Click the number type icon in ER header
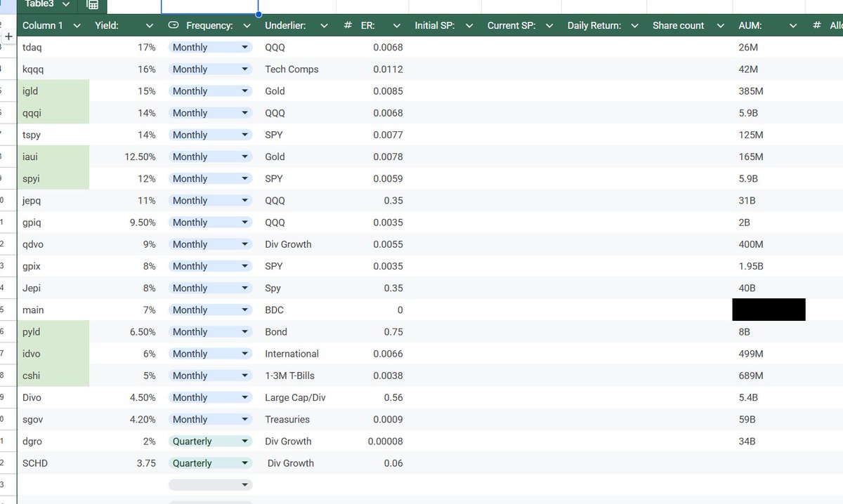Viewport: 843px width, 504px height. pyautogui.click(x=348, y=25)
